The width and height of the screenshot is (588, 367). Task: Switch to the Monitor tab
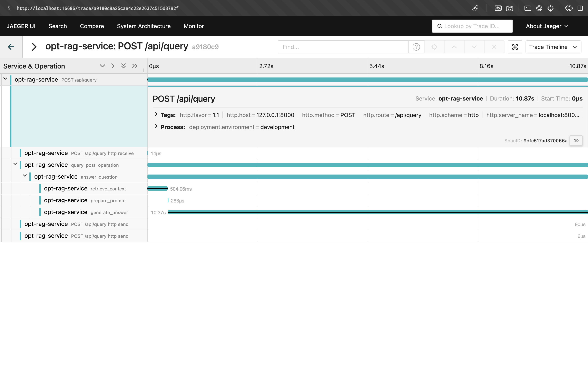pyautogui.click(x=194, y=26)
